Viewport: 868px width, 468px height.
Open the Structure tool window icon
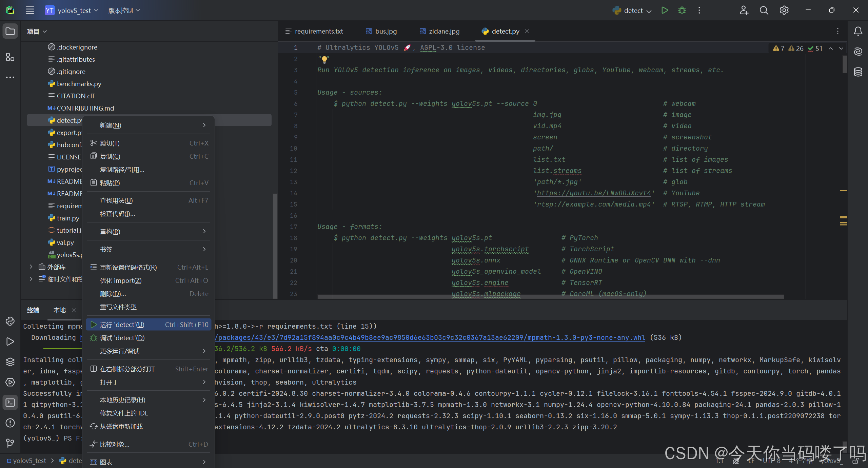[x=10, y=57]
